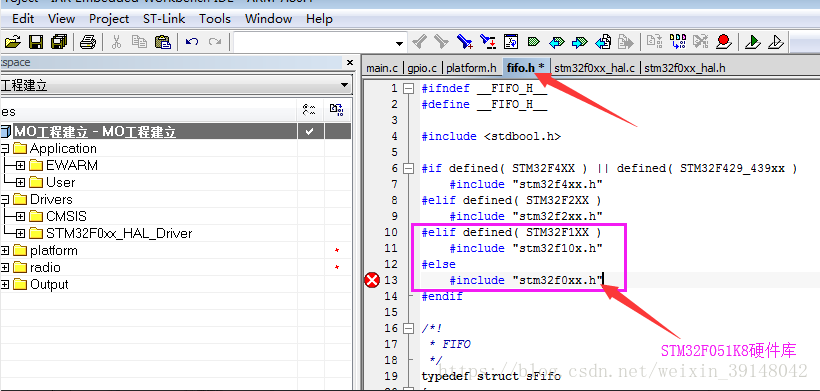Click the Undo arrow icon
This screenshot has height=391, width=820.
(191, 41)
